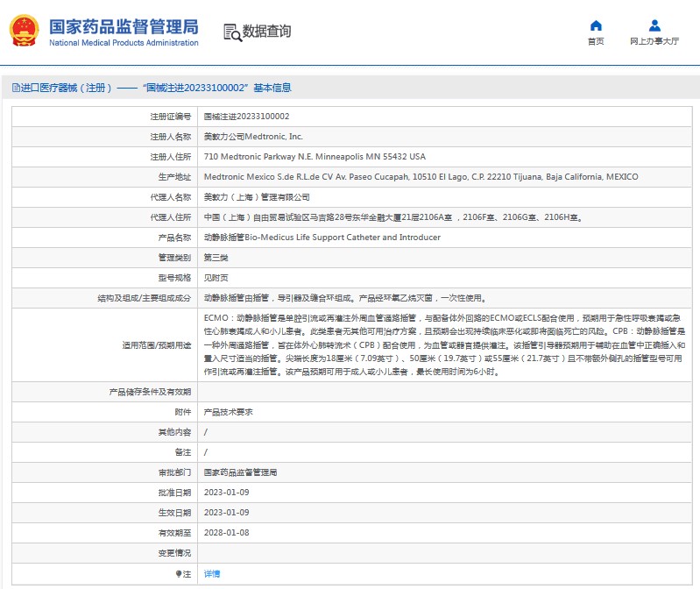Viewport: 700px width, 589px height.
Task: Click the 产品技术要求 attachment entry
Action: pyautogui.click(x=228, y=411)
